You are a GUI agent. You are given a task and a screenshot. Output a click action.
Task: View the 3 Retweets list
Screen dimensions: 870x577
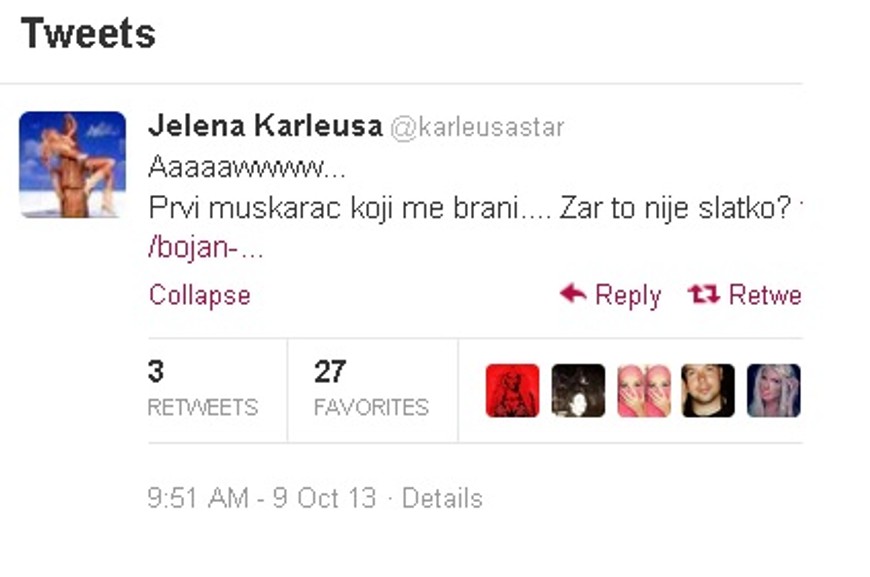203,388
